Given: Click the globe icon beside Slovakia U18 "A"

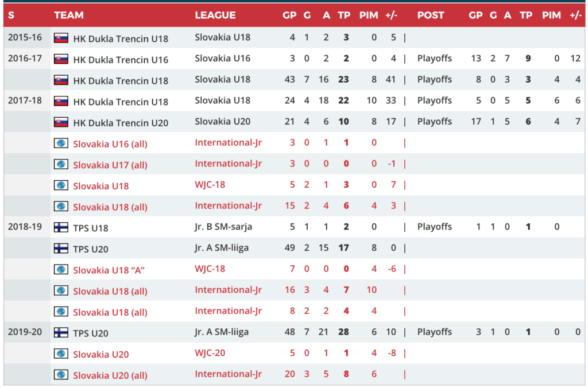Looking at the screenshot, I should click(61, 270).
